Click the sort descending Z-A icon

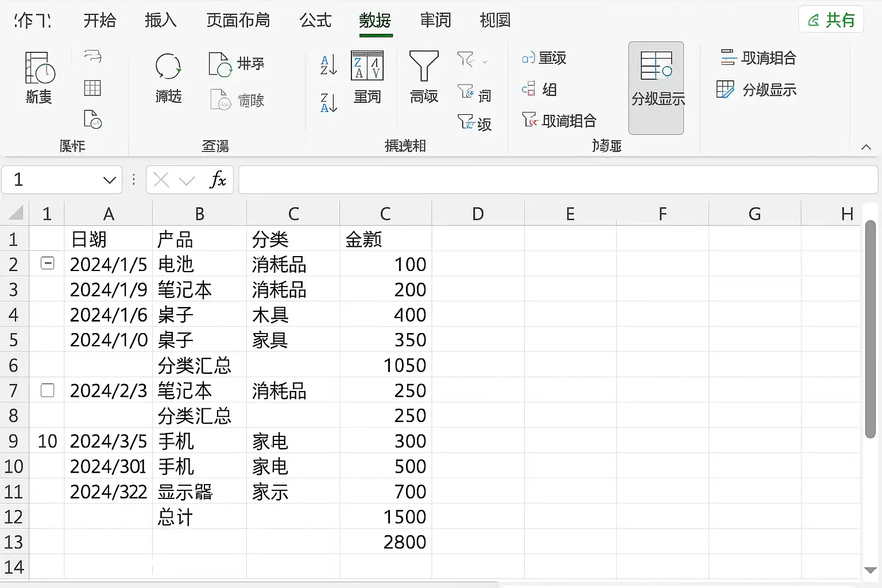click(328, 102)
